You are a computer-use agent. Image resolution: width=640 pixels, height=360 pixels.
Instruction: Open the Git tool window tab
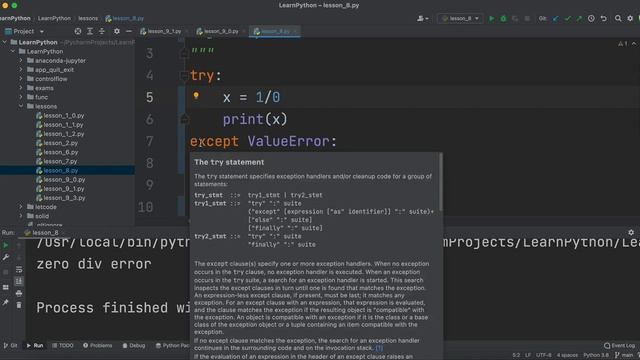click(x=11, y=345)
